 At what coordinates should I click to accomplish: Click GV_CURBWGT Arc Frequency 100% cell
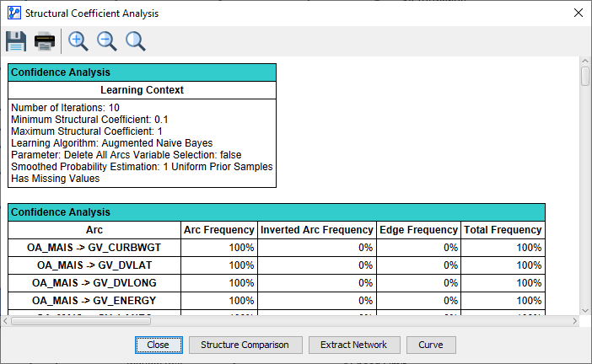pos(219,248)
